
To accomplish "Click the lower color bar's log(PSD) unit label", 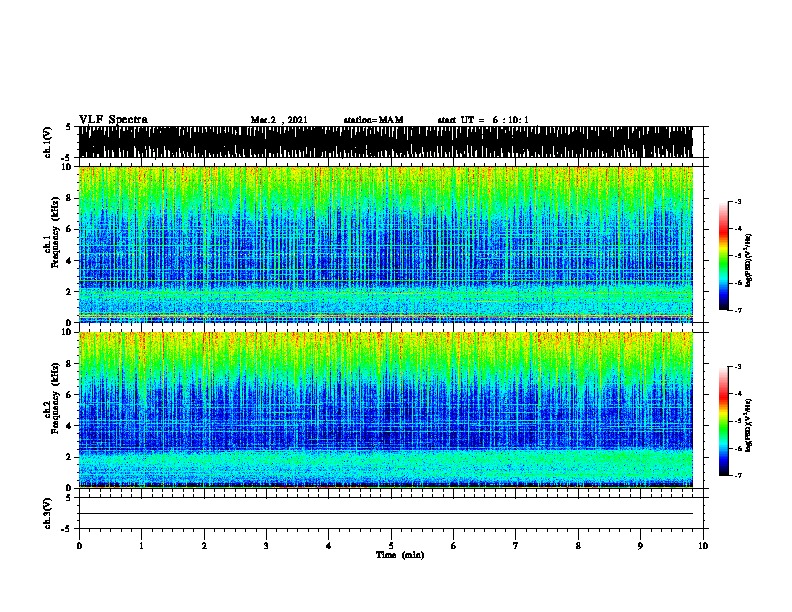I will point(749,425).
